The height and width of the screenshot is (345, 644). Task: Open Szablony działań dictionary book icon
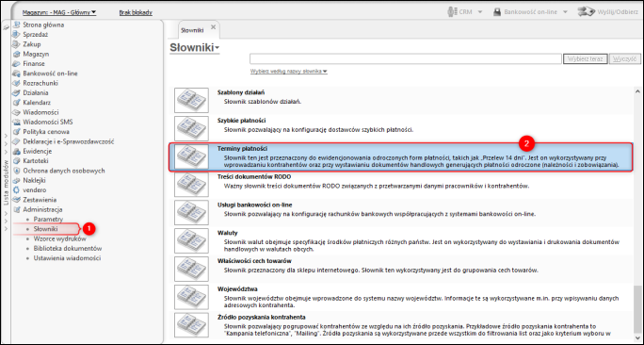tap(191, 100)
